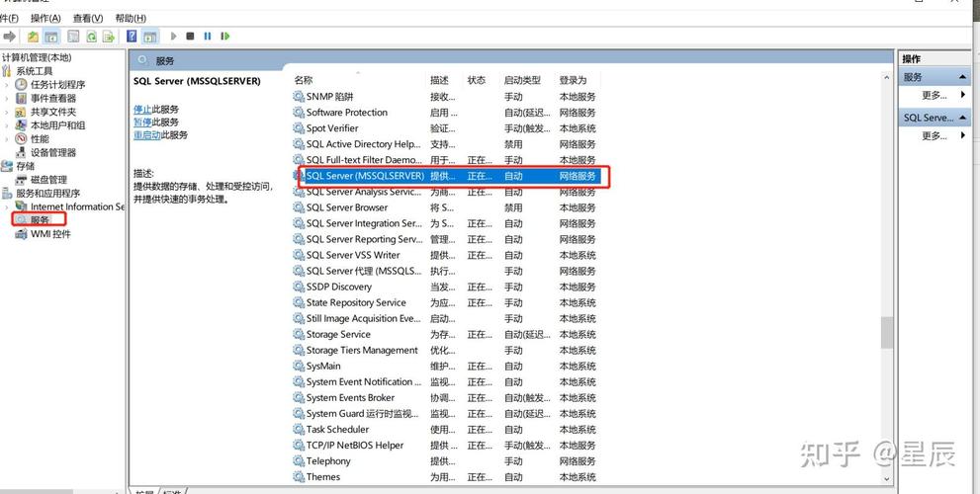Click the 启动类型 column header

click(522, 80)
